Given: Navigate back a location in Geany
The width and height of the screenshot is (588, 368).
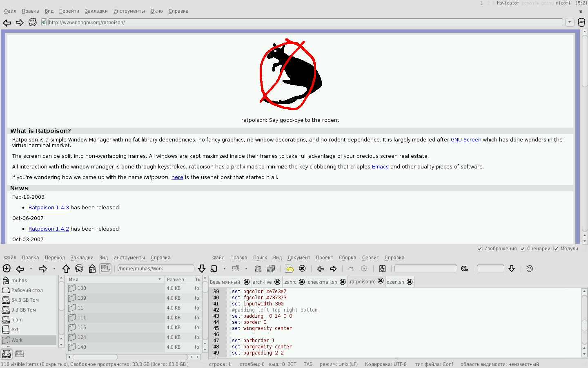Looking at the screenshot, I should coord(321,269).
